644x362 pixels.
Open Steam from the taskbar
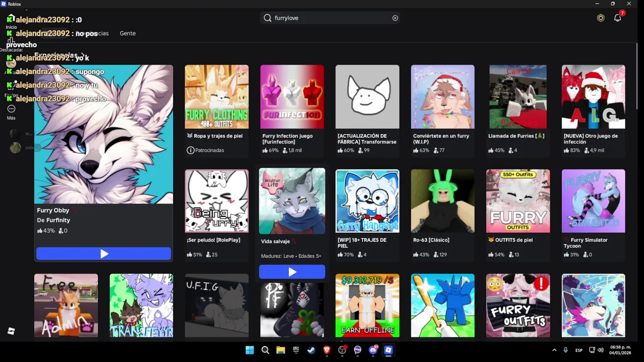[x=311, y=350]
